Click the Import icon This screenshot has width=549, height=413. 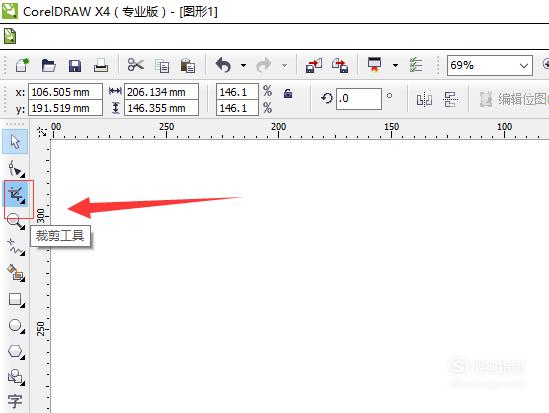[314, 65]
